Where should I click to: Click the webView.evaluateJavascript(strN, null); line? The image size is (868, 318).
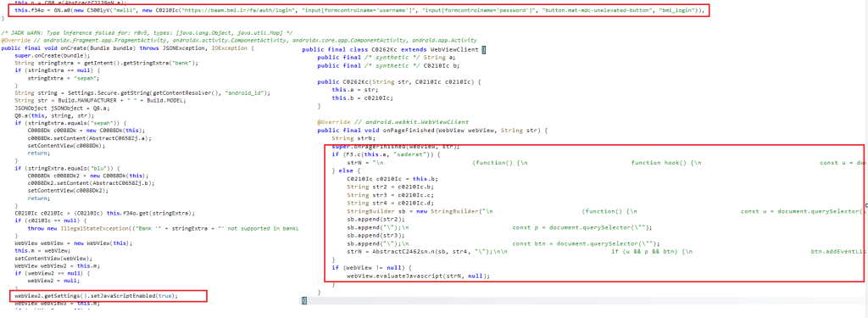(x=419, y=276)
